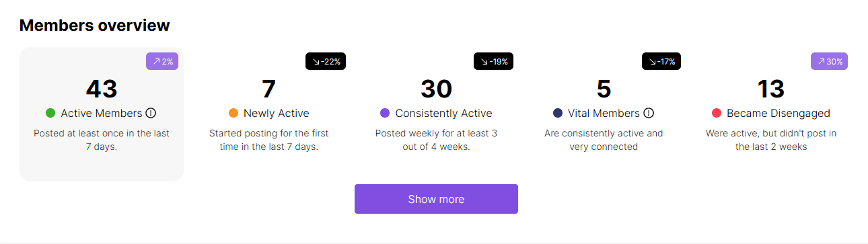Select the Active Members card
The height and width of the screenshot is (244, 868).
pyautogui.click(x=102, y=114)
